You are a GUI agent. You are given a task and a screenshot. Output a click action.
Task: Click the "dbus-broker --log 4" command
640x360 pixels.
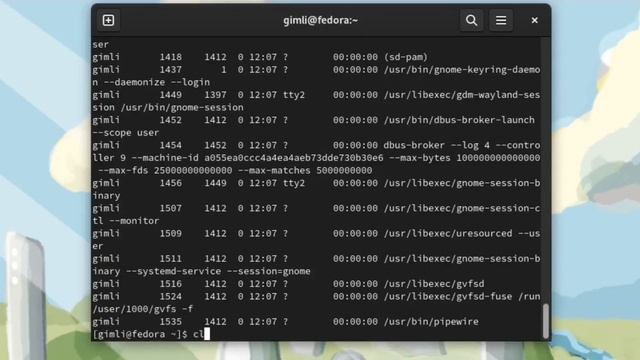(x=437, y=145)
